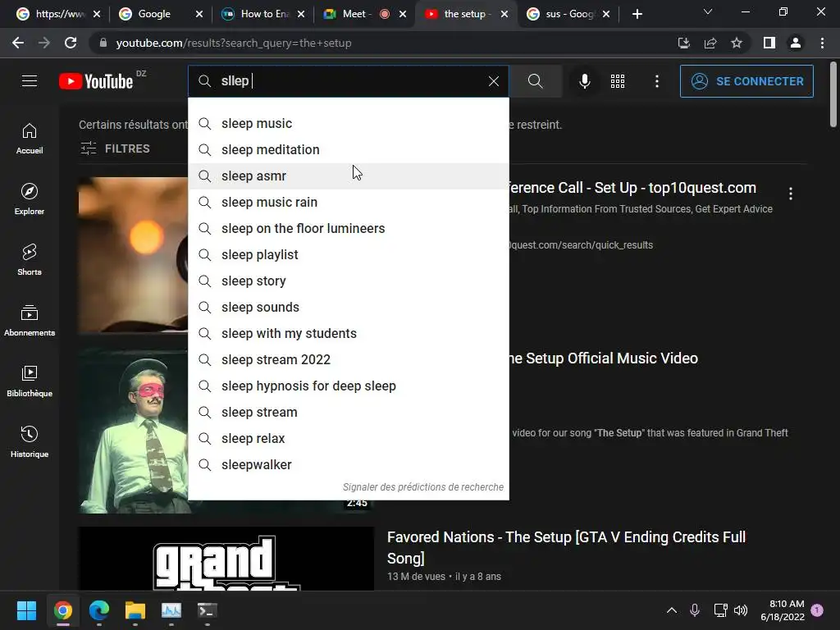The height and width of the screenshot is (630, 840).
Task: Select suggestion "sleep asmr"
Action: tap(349, 176)
